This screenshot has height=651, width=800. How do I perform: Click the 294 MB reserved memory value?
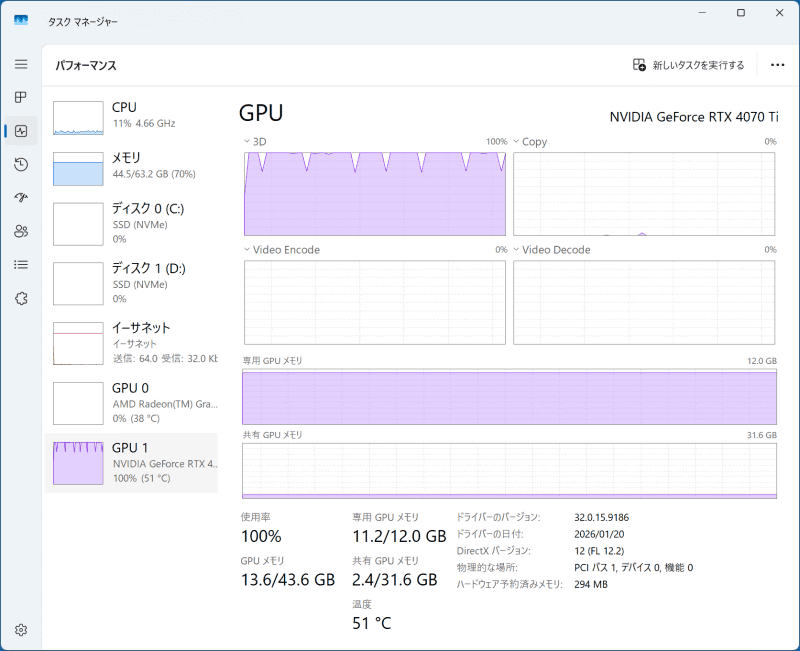[x=591, y=584]
